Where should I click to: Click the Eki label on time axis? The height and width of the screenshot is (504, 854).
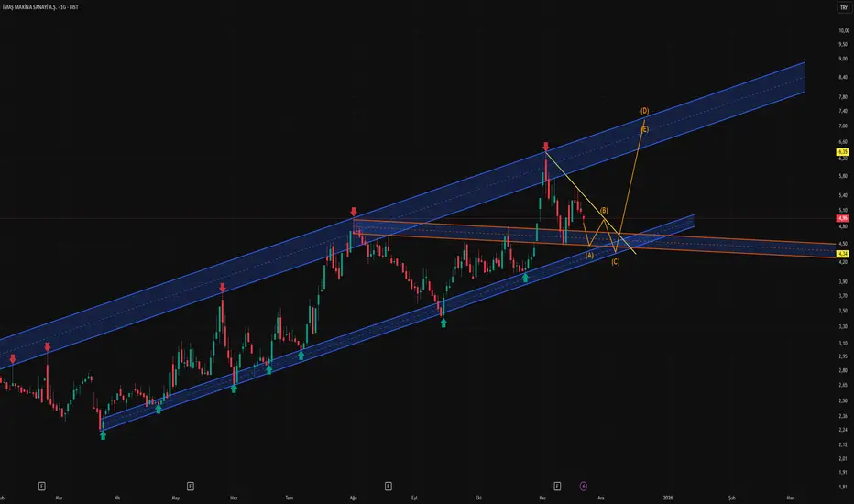point(478,498)
